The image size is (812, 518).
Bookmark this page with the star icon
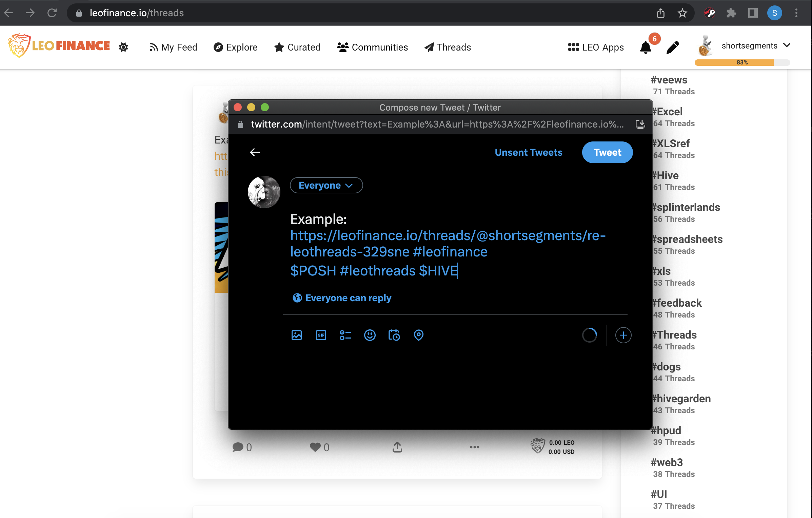point(682,13)
